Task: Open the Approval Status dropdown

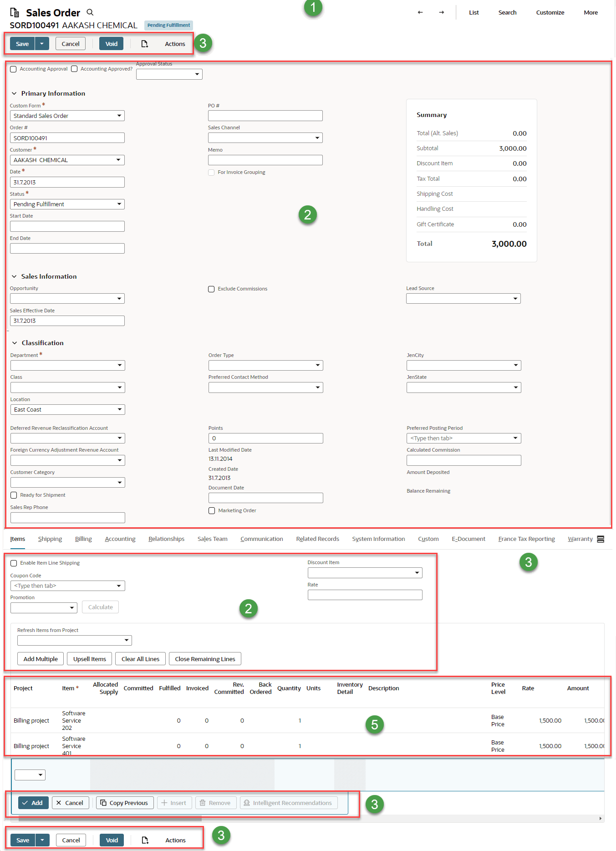Action: (169, 74)
